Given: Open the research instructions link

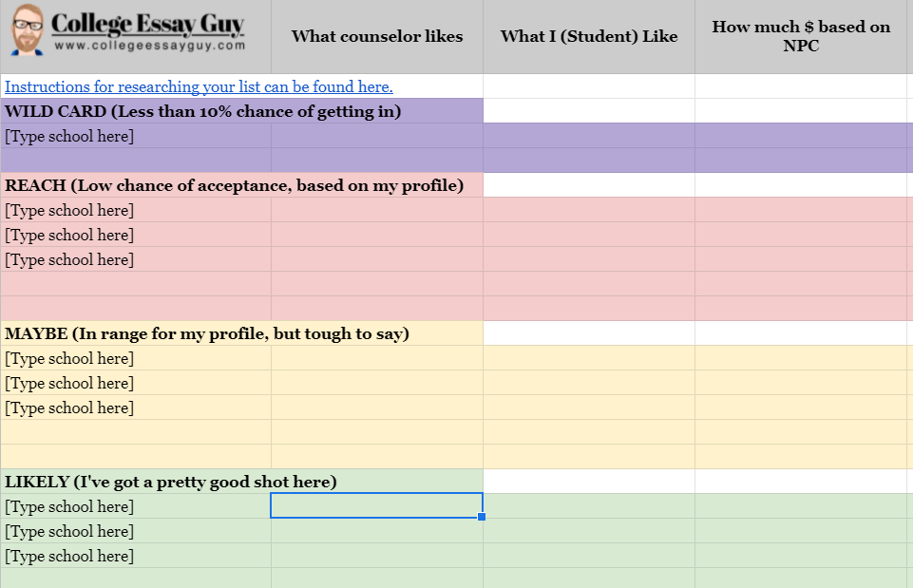Looking at the screenshot, I should (199, 86).
